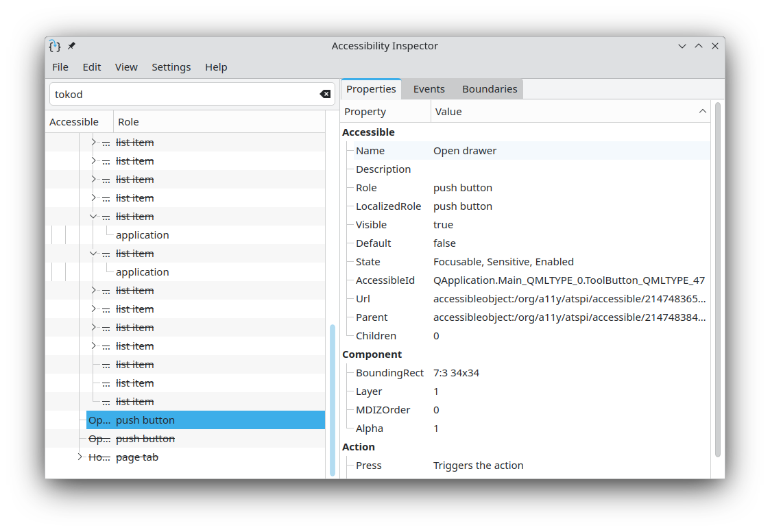
Task: Switch to the Events tab
Action: coord(429,89)
